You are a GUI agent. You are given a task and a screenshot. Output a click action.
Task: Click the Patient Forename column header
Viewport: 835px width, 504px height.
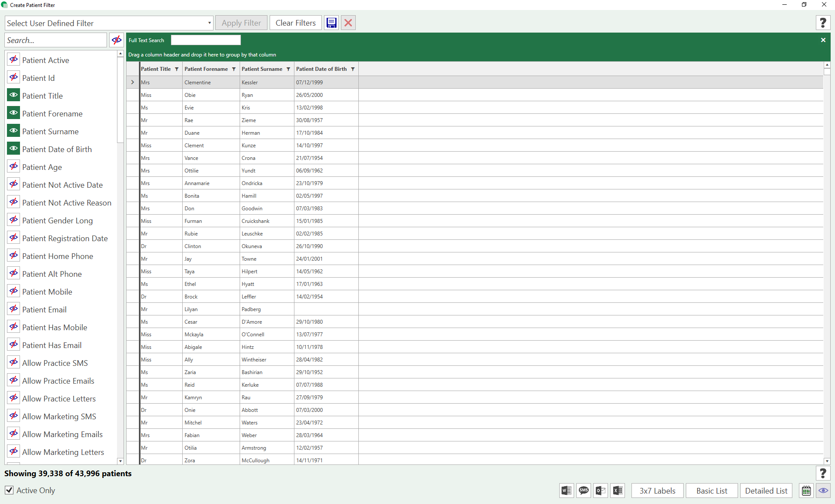point(206,69)
